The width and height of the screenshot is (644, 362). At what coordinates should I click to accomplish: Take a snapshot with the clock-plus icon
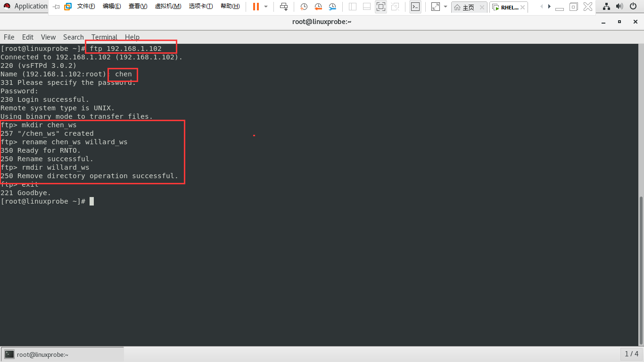pos(304,7)
